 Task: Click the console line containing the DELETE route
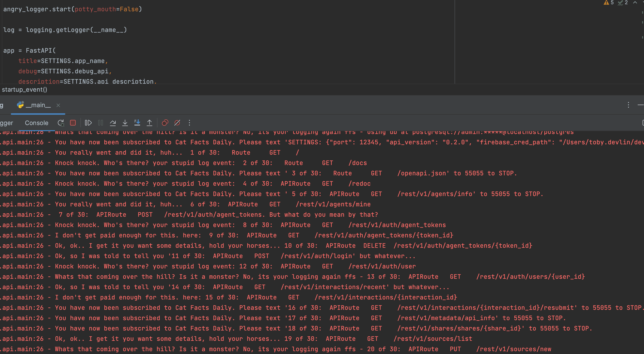click(266, 245)
